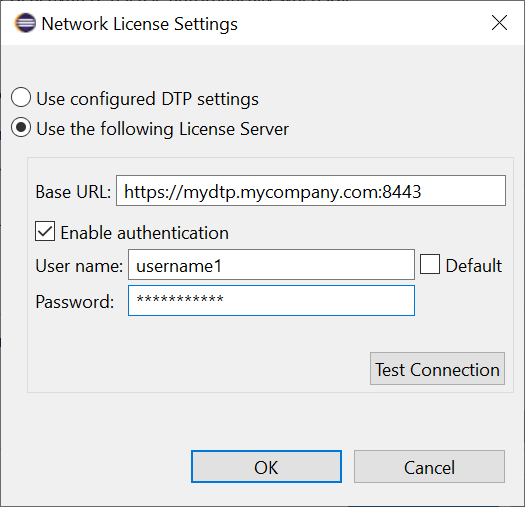Click the Test Connection button
The height and width of the screenshot is (507, 525).
(437, 368)
